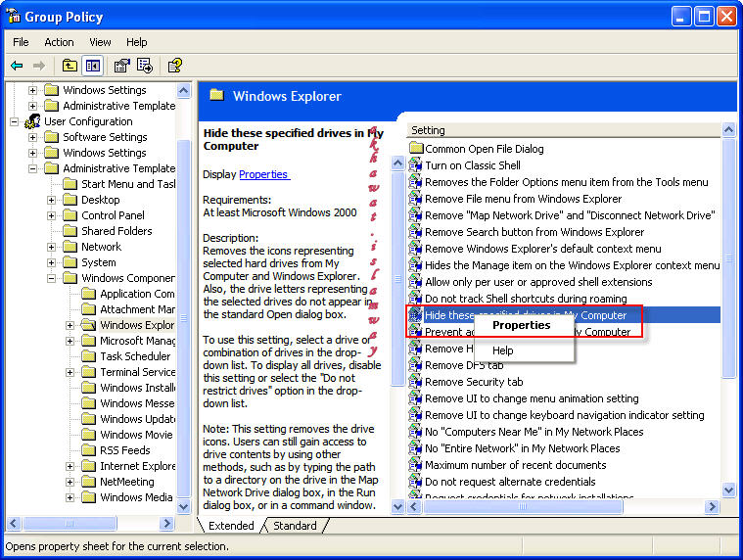Switch to the Extended tab
Viewport: 743px width, 560px height.
231,526
